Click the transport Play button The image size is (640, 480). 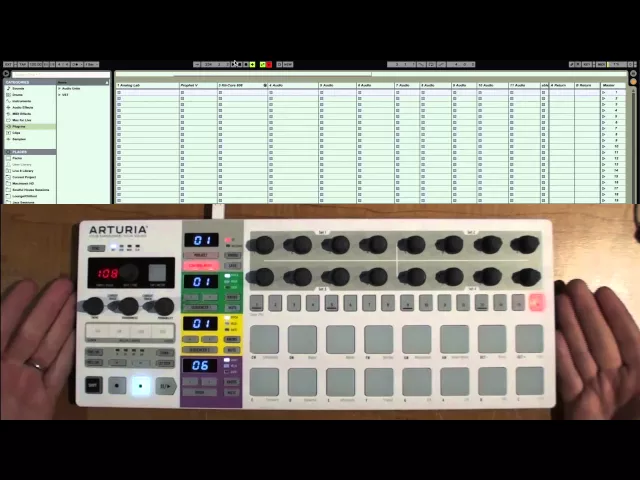pyautogui.click(x=234, y=64)
